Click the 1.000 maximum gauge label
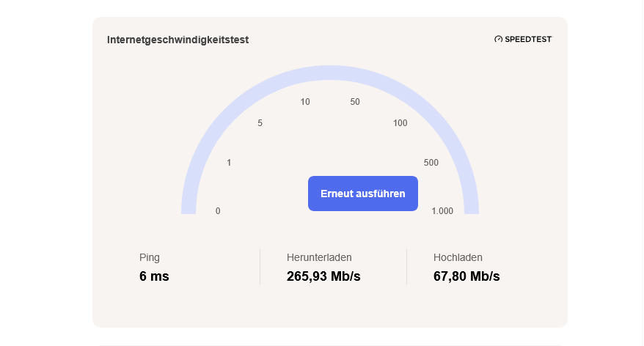The image size is (644, 346). tap(442, 211)
